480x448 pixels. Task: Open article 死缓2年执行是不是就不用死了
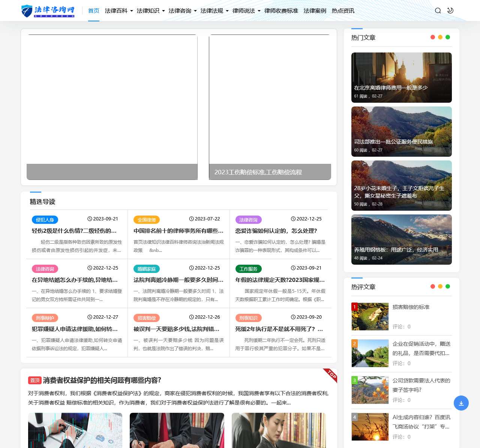(x=279, y=329)
